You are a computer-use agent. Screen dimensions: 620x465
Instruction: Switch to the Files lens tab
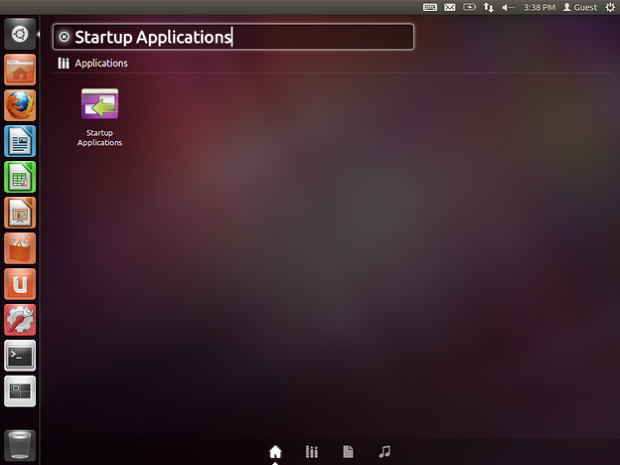tap(348, 452)
